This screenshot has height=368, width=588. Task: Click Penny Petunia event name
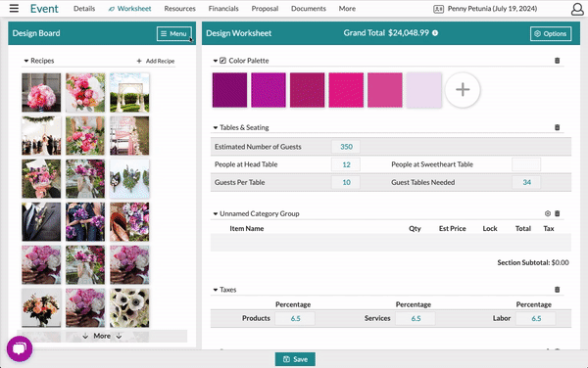(x=492, y=8)
